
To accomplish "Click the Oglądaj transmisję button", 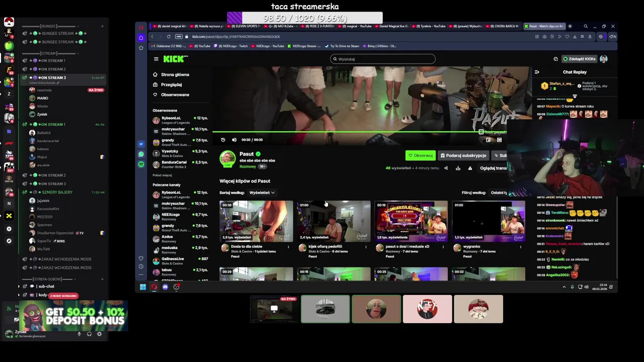I will click(x=493, y=168).
